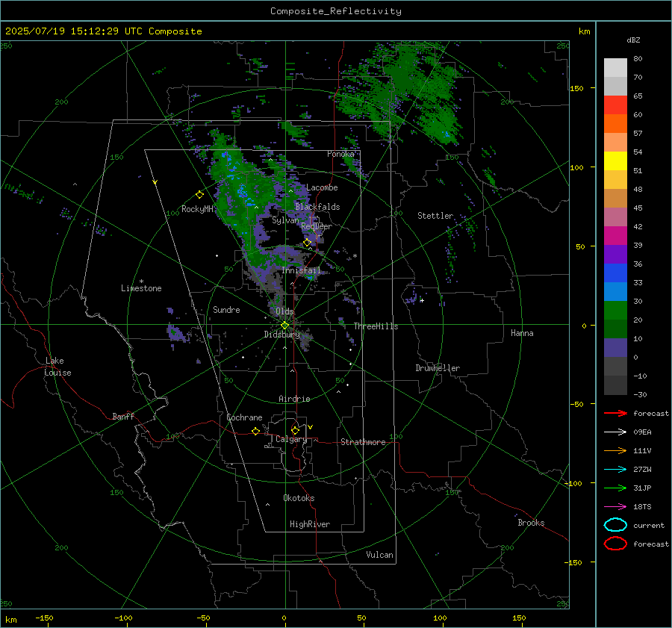The width and height of the screenshot is (672, 628).
Task: Click the yellow diamond marker at RedDeer
Action: [x=307, y=243]
